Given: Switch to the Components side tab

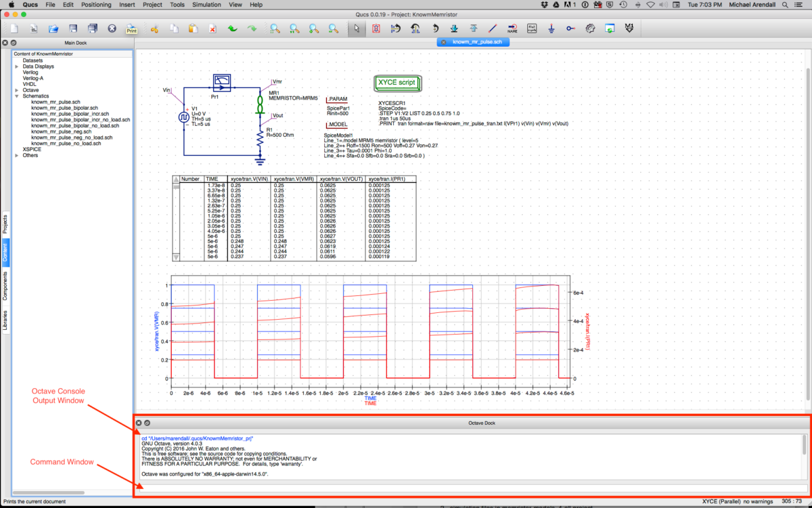Looking at the screenshot, I should tap(5, 286).
